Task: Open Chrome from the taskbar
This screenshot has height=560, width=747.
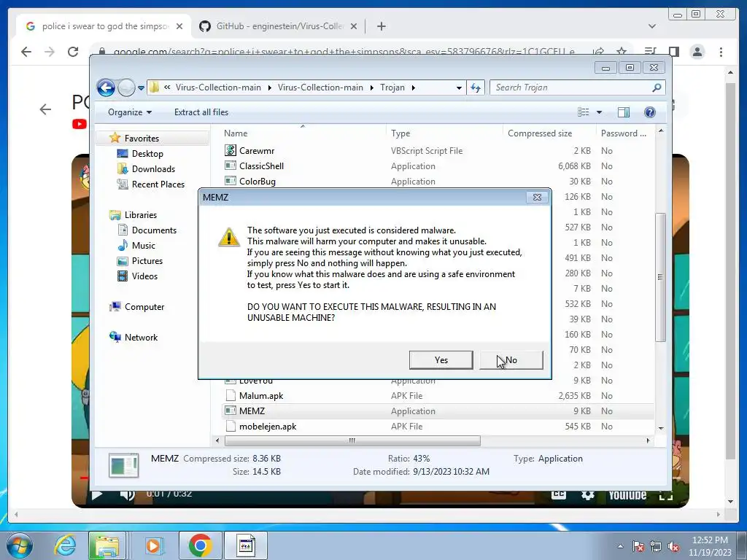Action: click(200, 545)
